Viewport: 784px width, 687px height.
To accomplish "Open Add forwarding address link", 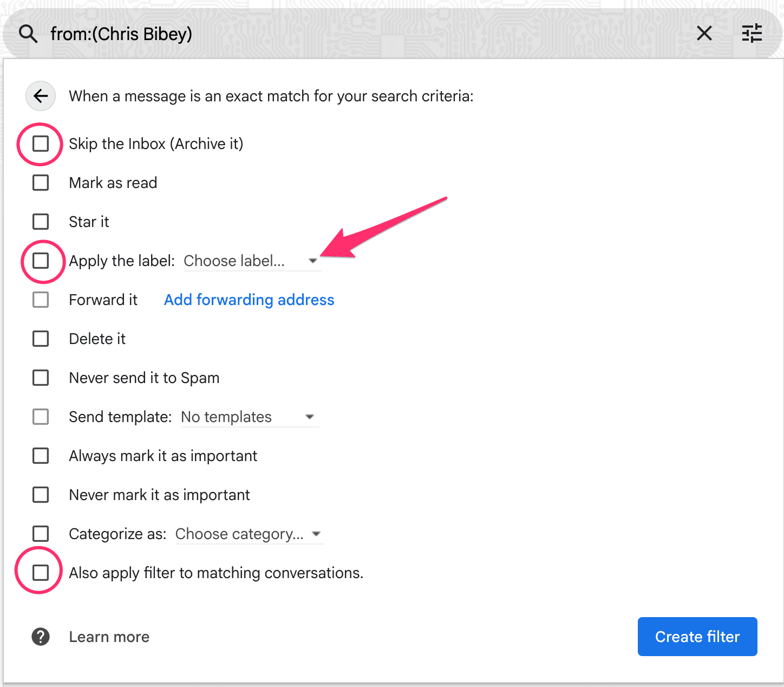I will coord(249,300).
